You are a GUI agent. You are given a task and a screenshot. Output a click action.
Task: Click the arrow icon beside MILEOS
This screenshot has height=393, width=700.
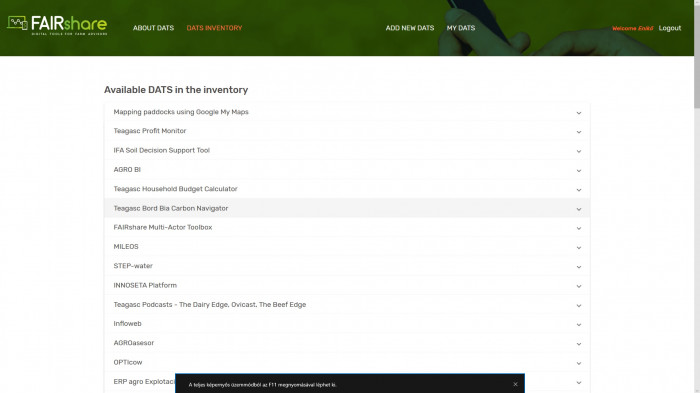[579, 248]
